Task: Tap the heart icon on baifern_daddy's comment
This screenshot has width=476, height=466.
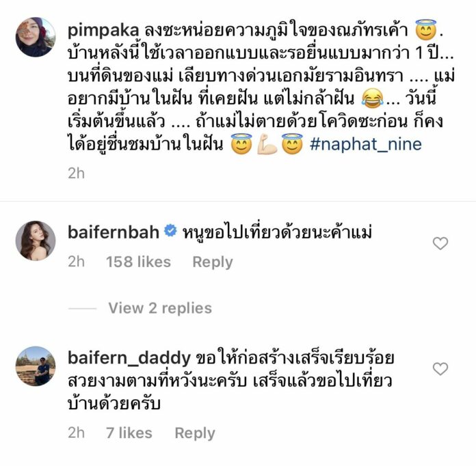Action: 440,369
